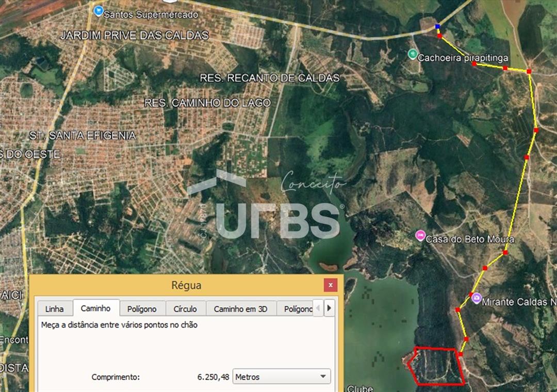Select the St. Santa Efigenia map label

(83, 135)
